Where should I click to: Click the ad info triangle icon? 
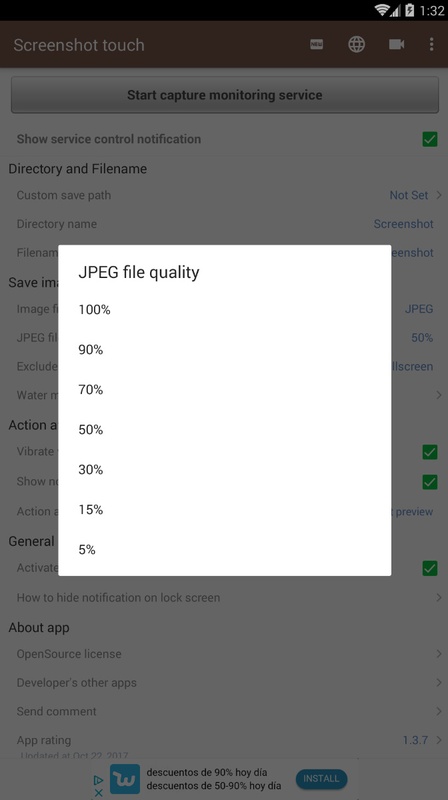[98, 780]
